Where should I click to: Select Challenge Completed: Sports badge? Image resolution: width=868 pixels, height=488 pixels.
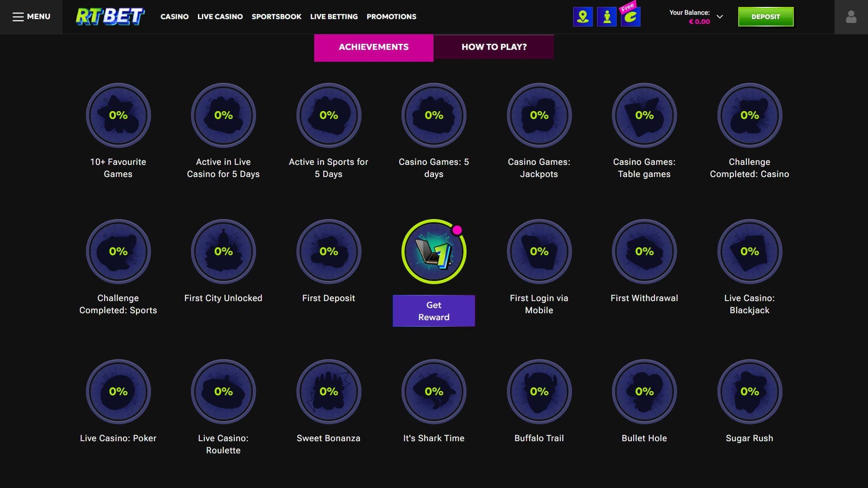point(118,252)
